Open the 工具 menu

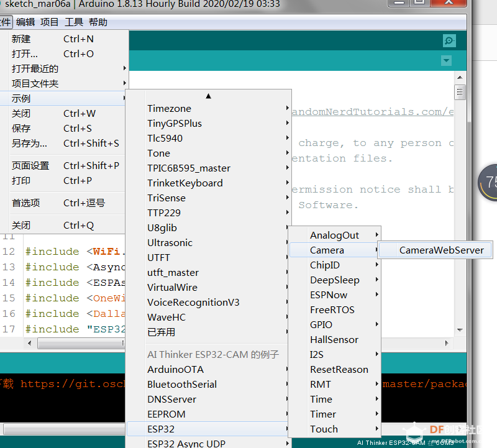click(74, 22)
